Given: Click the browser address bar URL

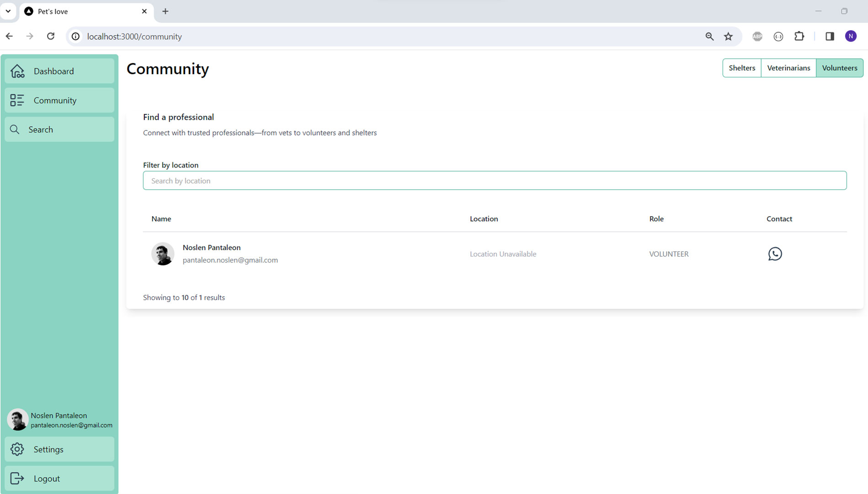Looking at the screenshot, I should (134, 37).
